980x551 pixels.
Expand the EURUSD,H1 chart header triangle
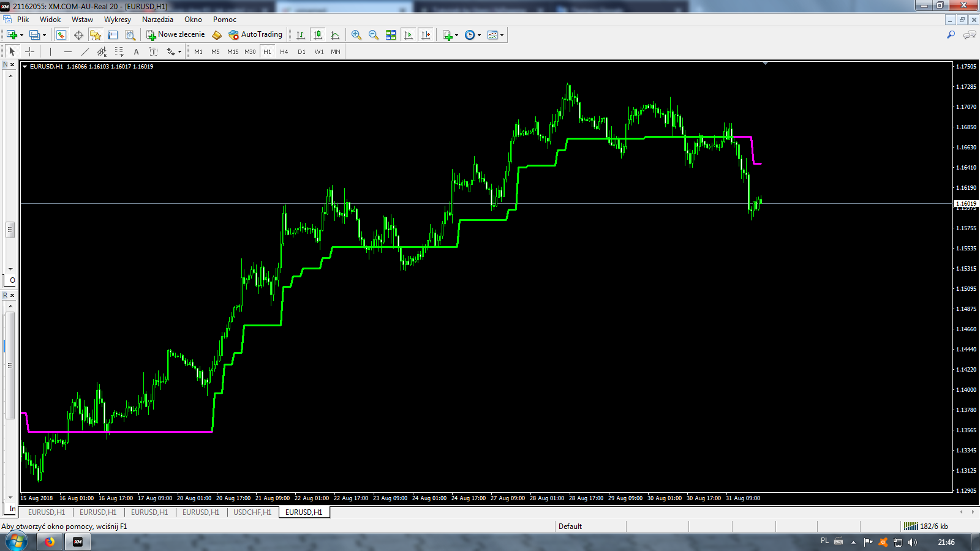(x=24, y=67)
